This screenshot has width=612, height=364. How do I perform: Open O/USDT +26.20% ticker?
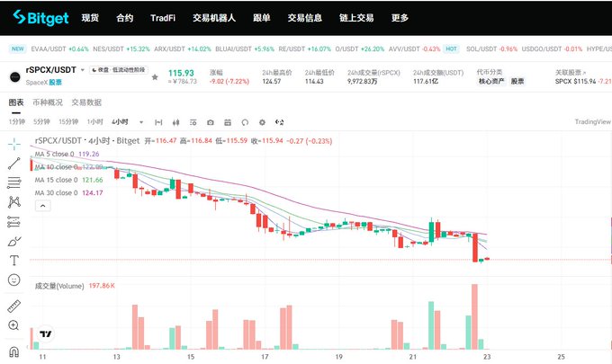tap(360, 49)
